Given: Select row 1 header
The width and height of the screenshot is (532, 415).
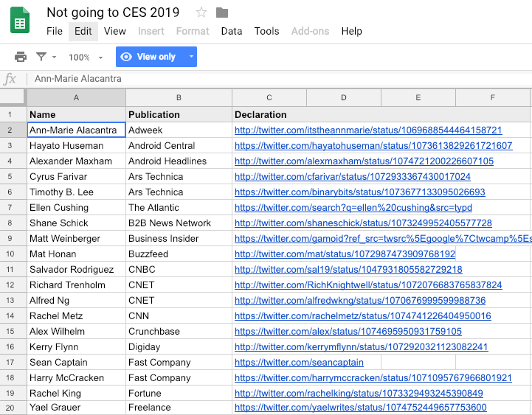Looking at the screenshot, I should [x=13, y=114].
